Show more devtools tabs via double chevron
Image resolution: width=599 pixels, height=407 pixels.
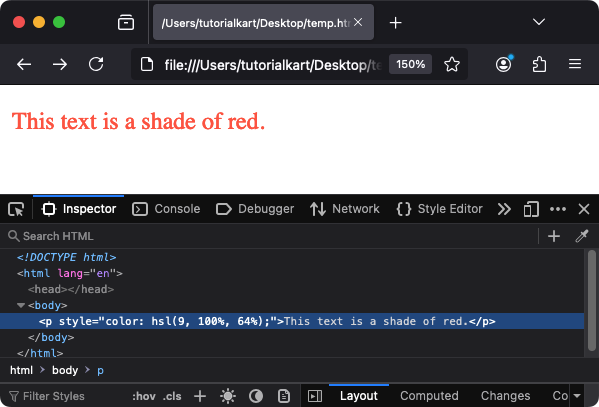(x=504, y=209)
